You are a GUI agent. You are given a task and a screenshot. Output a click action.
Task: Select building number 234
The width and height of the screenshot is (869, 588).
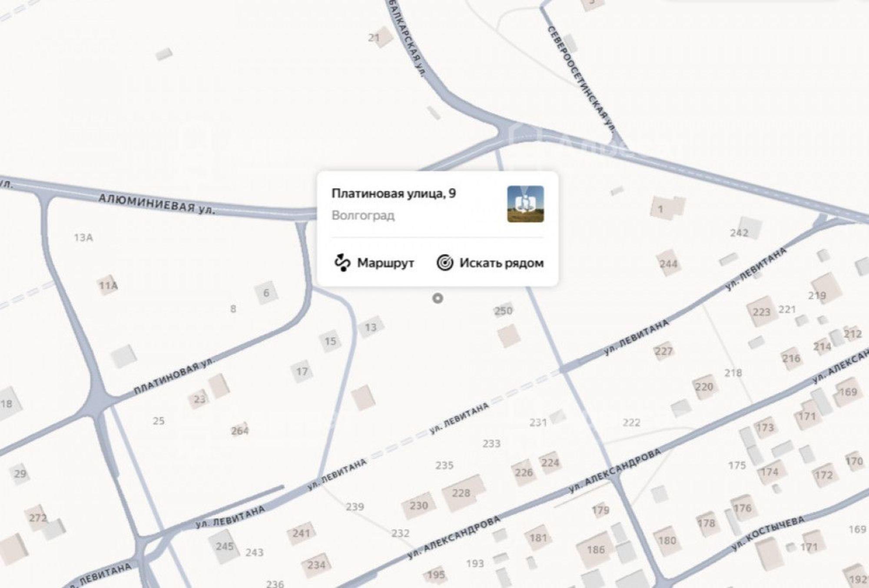tap(316, 565)
